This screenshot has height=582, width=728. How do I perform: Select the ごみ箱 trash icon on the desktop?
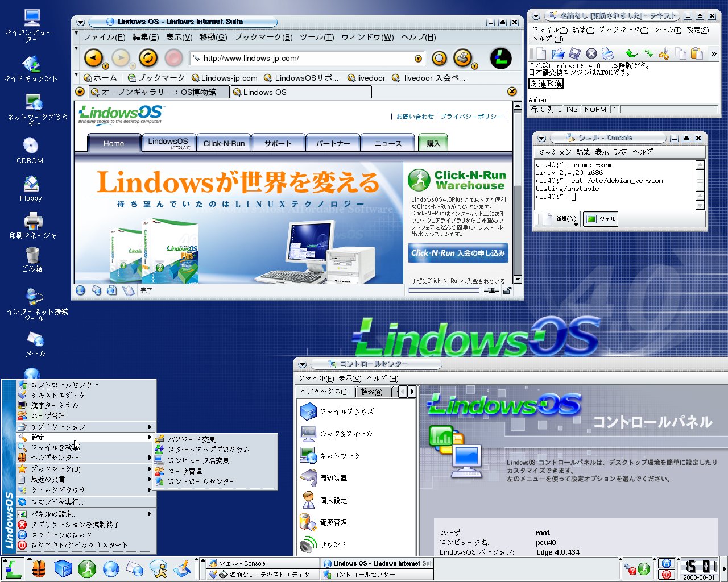[32, 259]
